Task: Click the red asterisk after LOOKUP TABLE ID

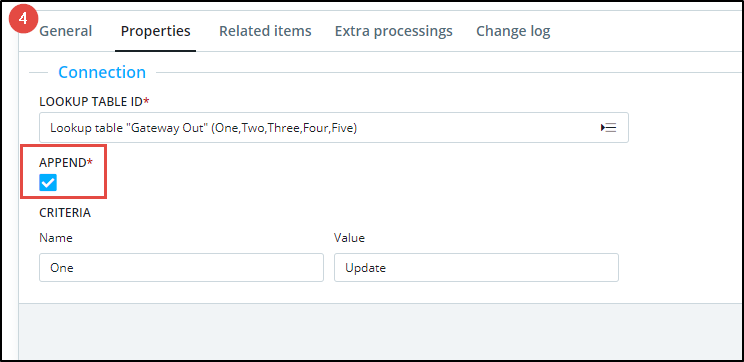Action: point(146,100)
